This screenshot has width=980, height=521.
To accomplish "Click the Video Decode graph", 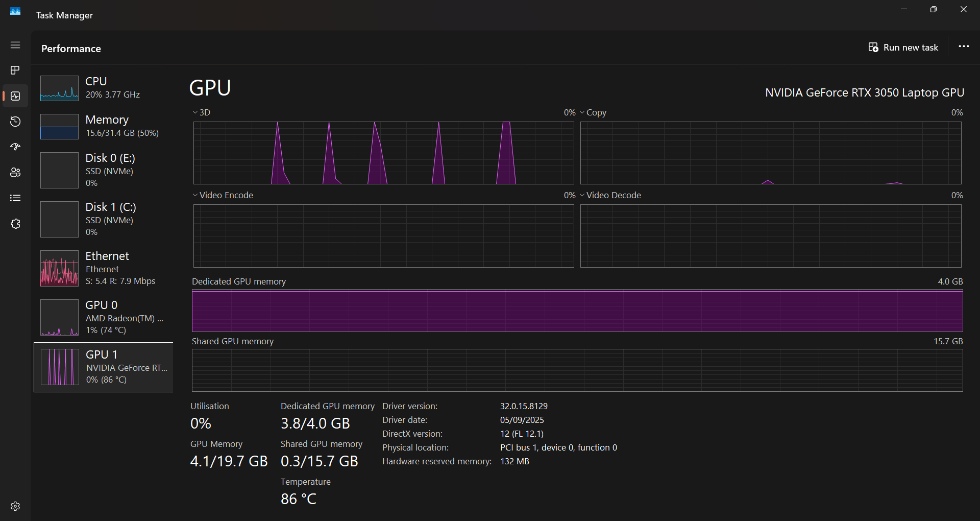I will [x=771, y=236].
